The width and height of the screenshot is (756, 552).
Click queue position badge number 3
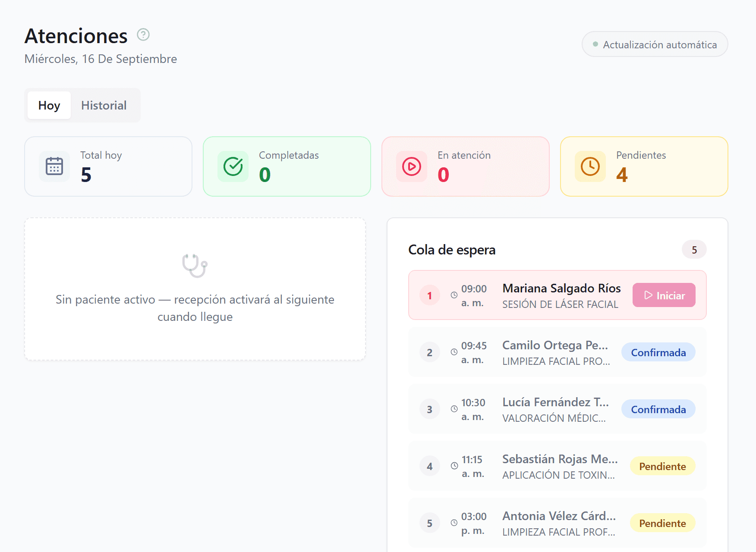[x=430, y=409]
